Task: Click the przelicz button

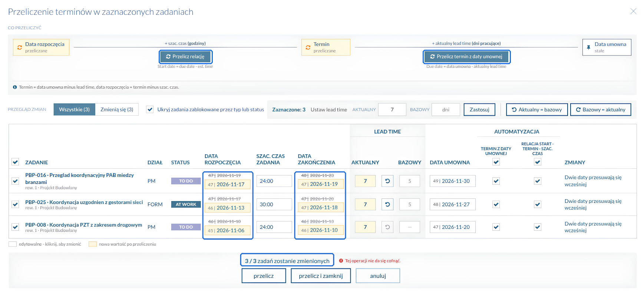Action: (x=264, y=276)
